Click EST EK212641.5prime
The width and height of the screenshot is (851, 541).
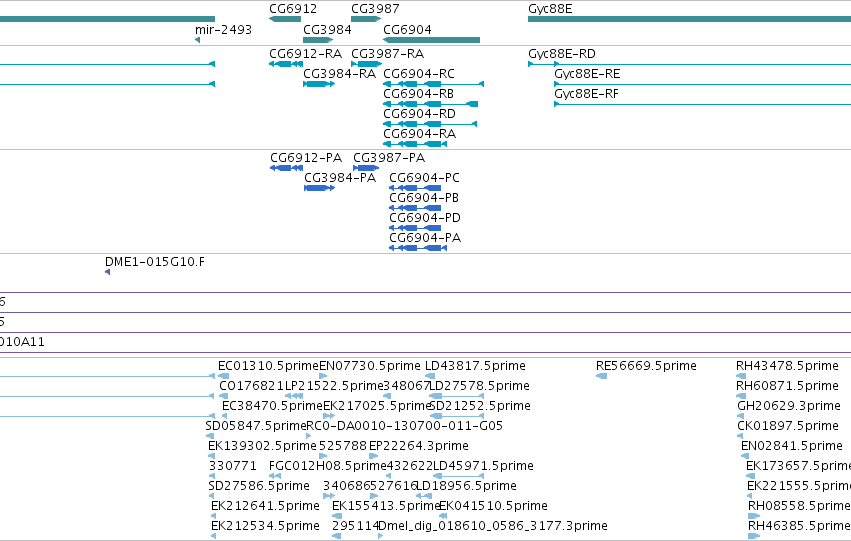pyautogui.click(x=265, y=507)
